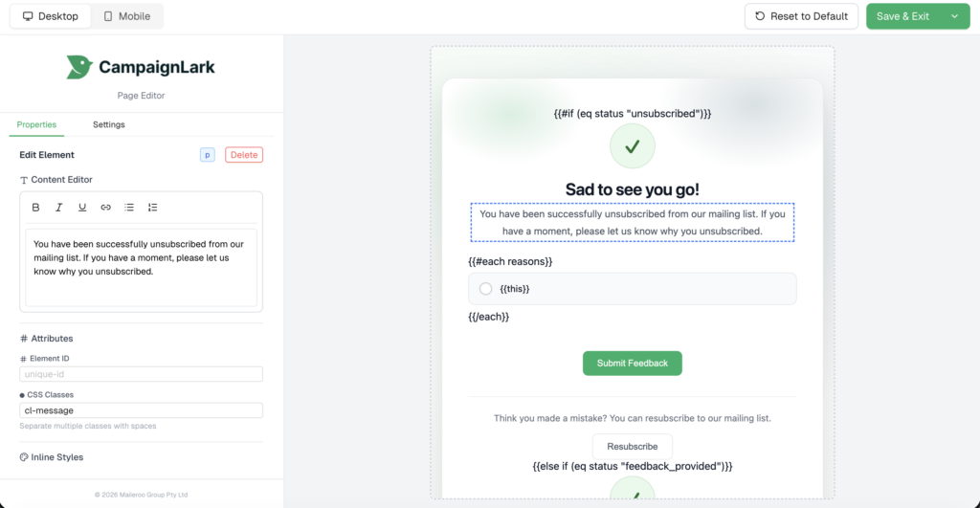
Task: Click the Reset to Default button
Action: click(x=801, y=16)
